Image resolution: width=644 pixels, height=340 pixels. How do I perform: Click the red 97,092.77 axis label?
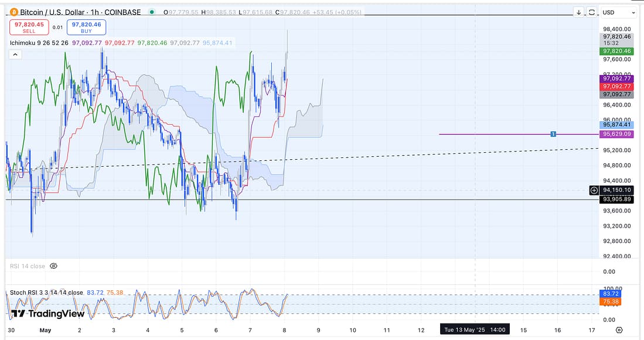click(616, 87)
